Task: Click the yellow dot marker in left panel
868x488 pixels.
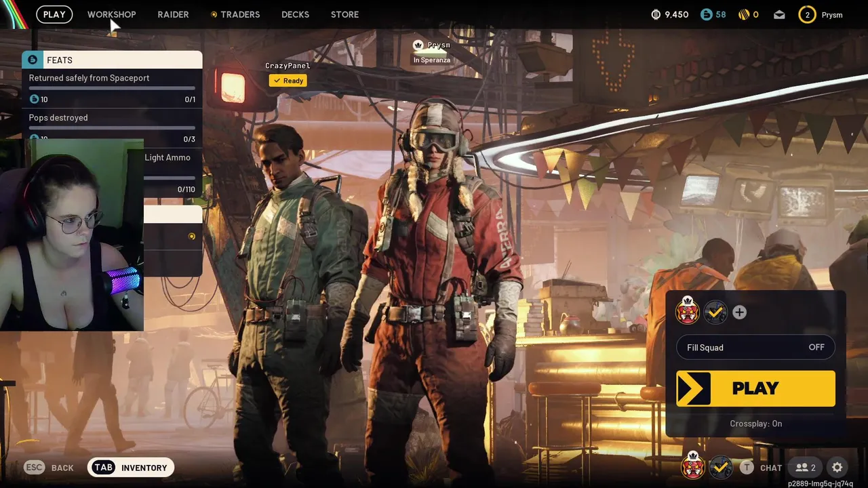Action: point(192,237)
